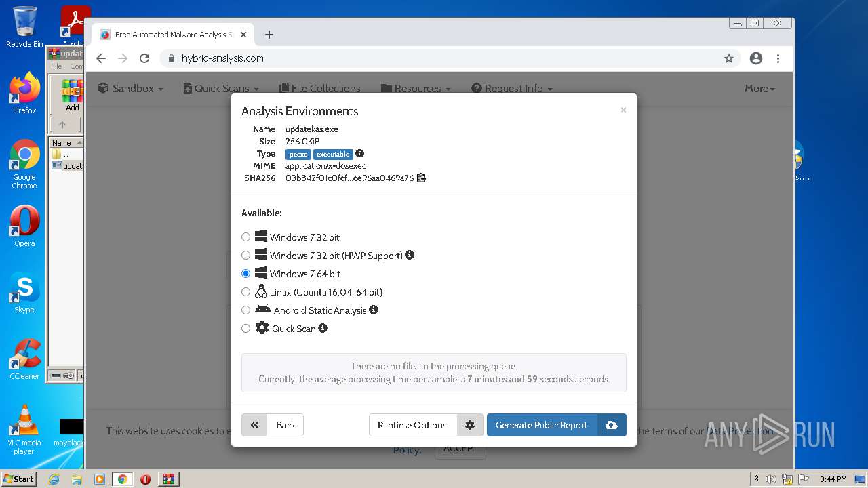Select Windows 7 64 bit radio button
Screen dimensions: 868x488
pyautogui.click(x=245, y=274)
